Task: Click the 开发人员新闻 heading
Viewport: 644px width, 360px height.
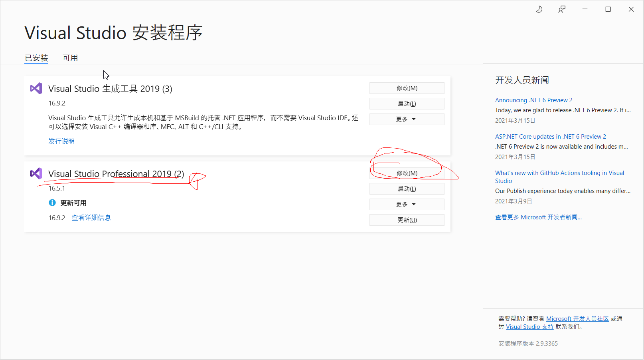Action: click(522, 80)
